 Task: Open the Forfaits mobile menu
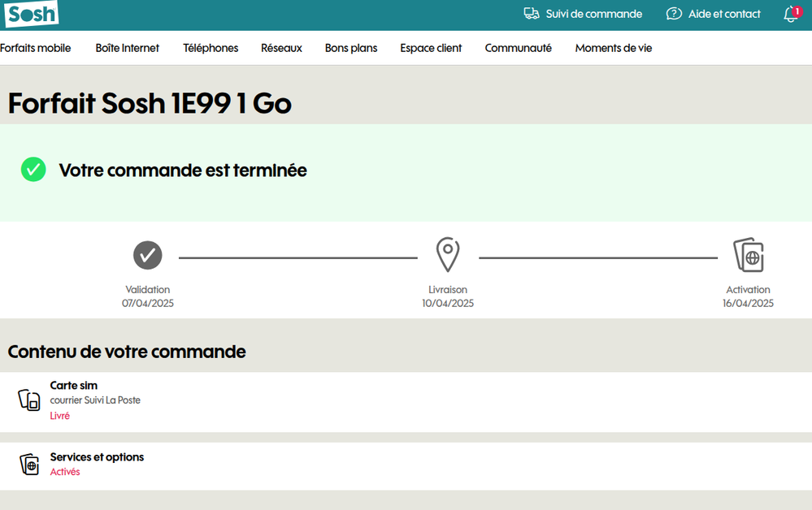point(36,48)
